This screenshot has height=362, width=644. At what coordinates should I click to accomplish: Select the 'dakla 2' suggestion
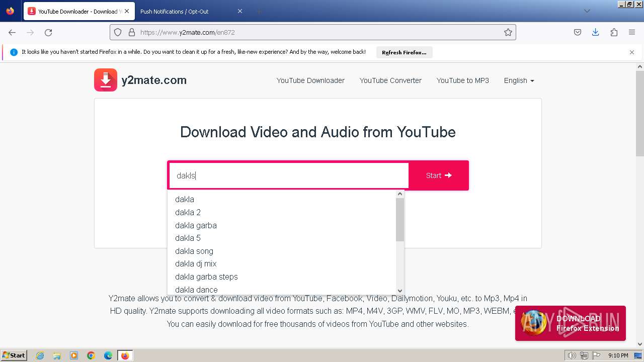pyautogui.click(x=282, y=212)
